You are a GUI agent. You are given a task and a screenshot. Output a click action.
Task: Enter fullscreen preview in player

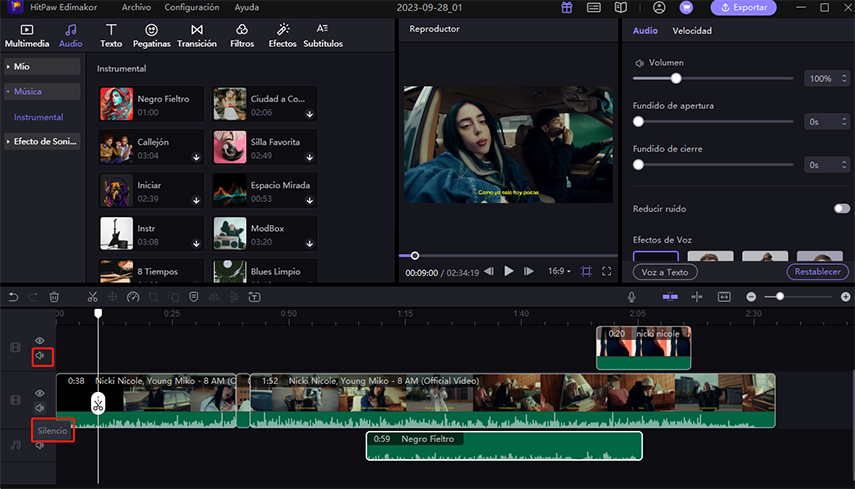coord(606,271)
